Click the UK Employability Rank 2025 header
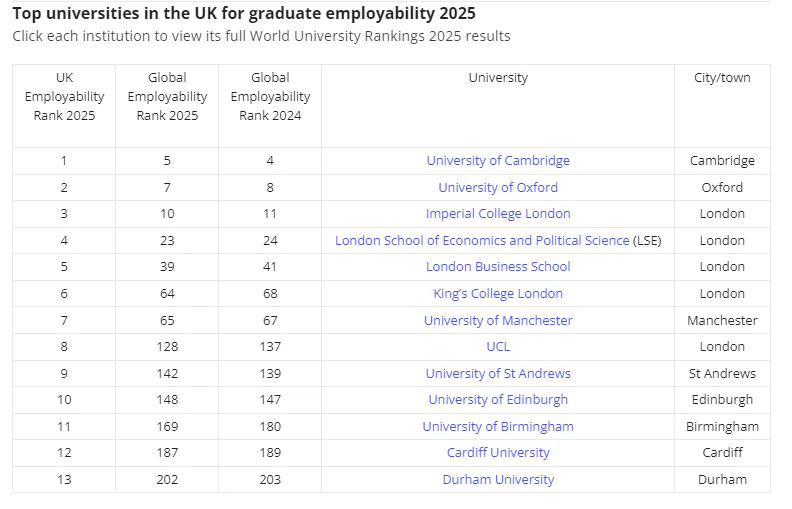Viewport: 792px width, 509px height. (x=64, y=96)
